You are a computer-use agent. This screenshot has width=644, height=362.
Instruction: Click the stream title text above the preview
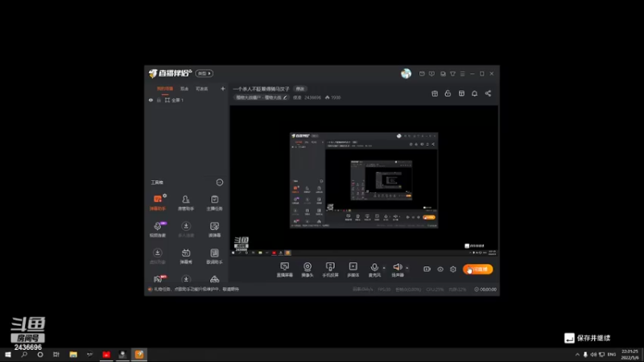[x=261, y=88]
